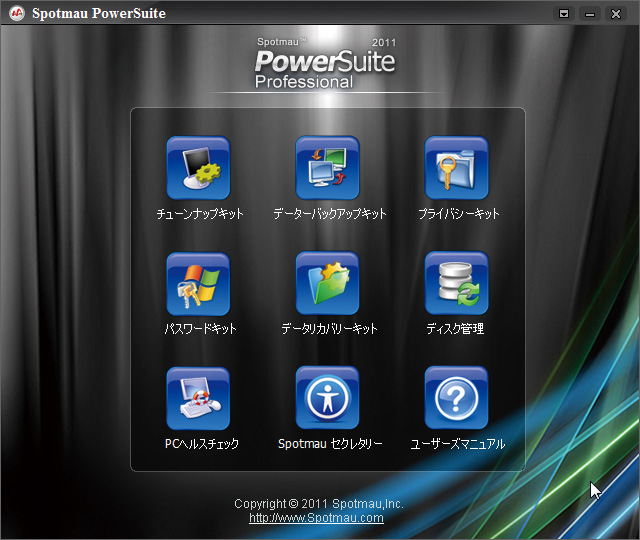Click the Copyright © 2011 Spotmau,Inc. text
This screenshot has width=640, height=540.
point(319,504)
